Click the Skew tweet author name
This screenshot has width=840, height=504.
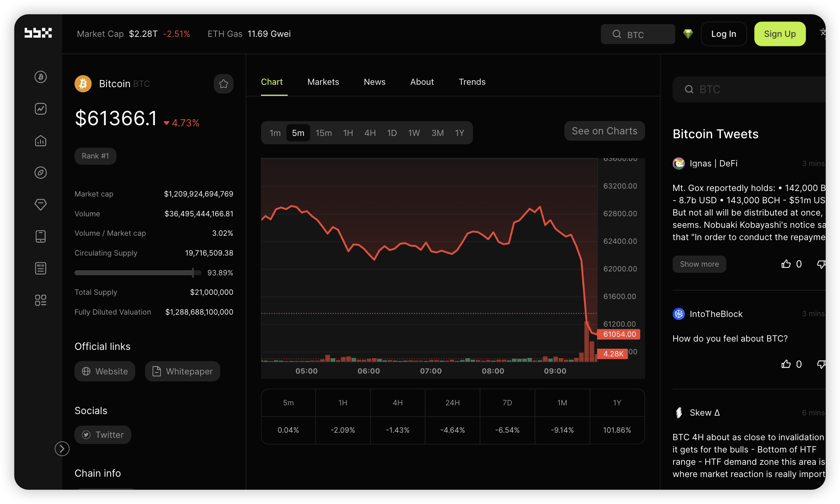click(x=704, y=412)
